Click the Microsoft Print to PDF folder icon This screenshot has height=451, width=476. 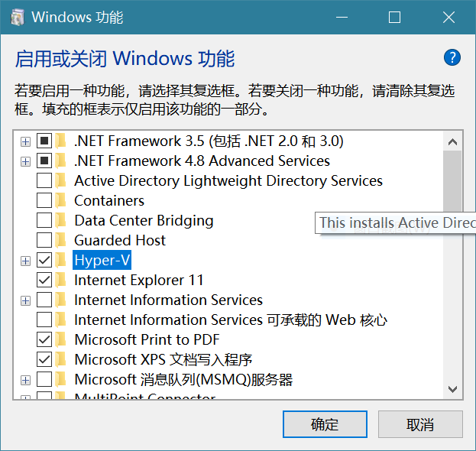[61, 340]
